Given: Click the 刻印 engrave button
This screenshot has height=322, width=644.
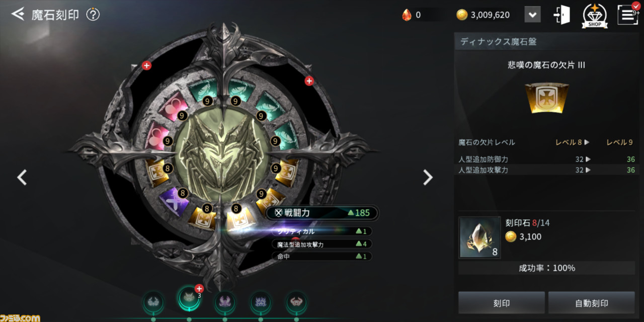Looking at the screenshot, I should (501, 303).
